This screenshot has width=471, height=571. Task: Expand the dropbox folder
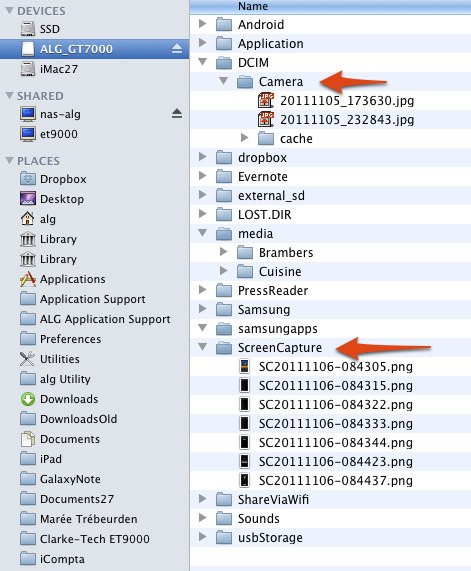click(x=203, y=157)
